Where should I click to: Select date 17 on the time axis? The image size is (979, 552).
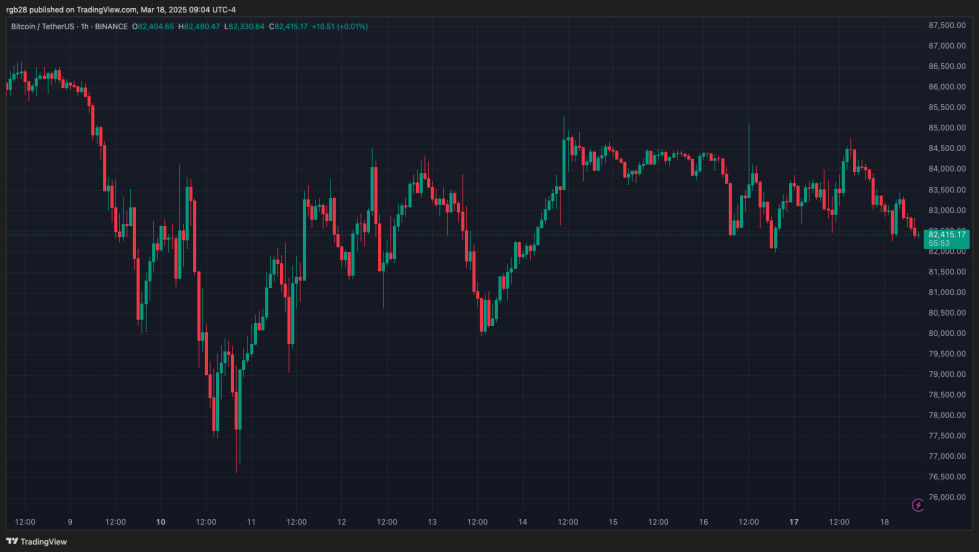click(794, 522)
